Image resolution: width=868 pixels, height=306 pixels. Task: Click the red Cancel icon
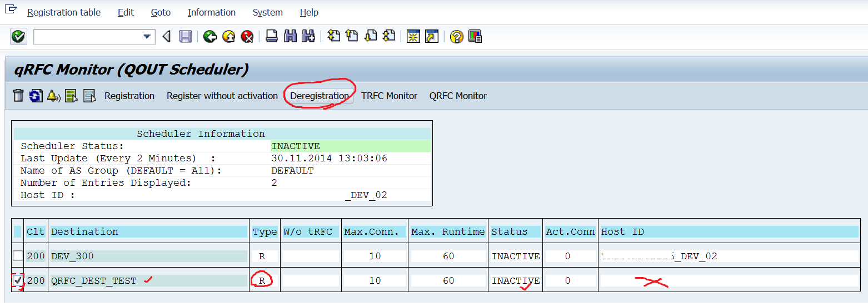247,37
